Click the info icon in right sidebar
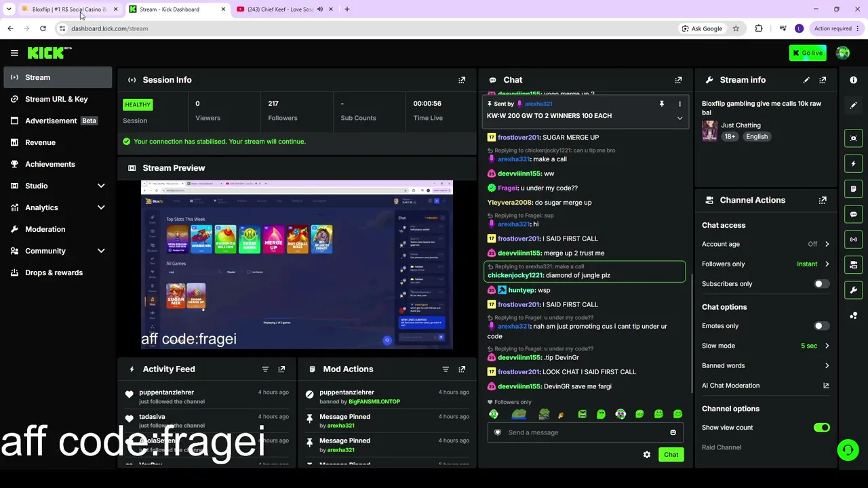This screenshot has width=868, height=488. (854, 80)
